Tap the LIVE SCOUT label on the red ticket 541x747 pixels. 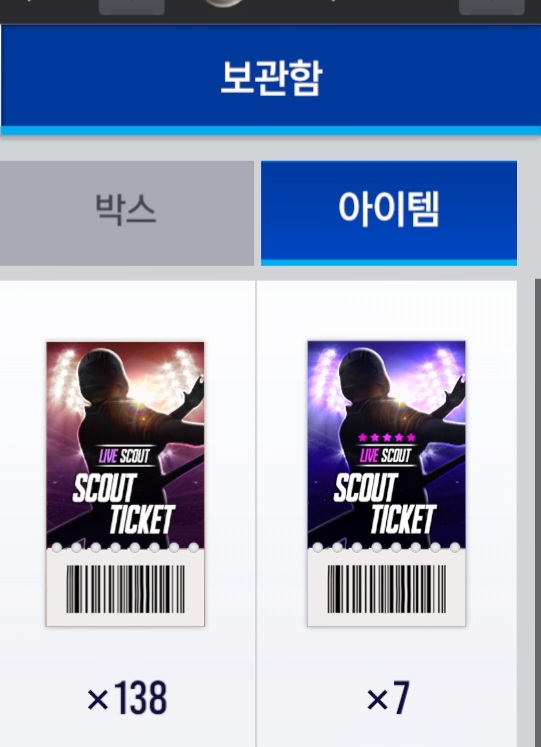pyautogui.click(x=125, y=456)
